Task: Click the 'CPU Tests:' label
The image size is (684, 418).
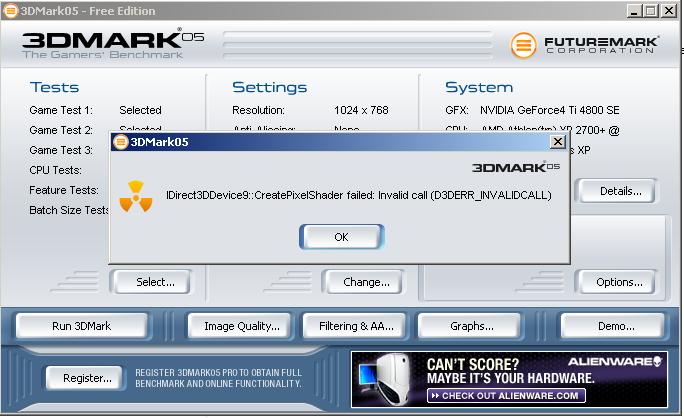Action: (x=55, y=170)
